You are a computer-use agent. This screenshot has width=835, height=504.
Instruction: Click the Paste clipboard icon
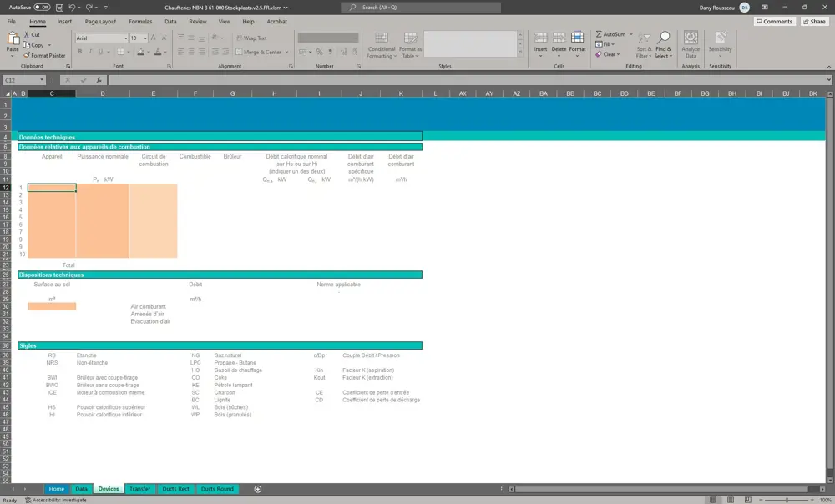tap(13, 39)
